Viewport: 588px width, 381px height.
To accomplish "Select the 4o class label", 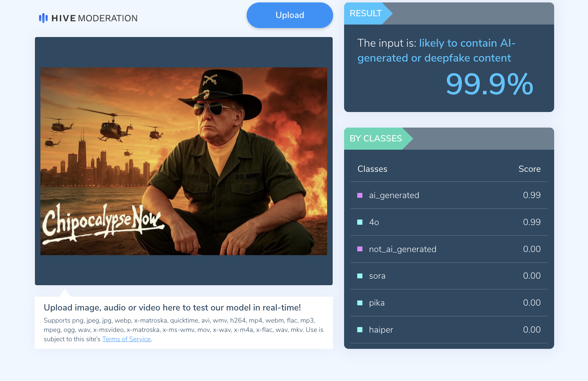I will click(374, 222).
